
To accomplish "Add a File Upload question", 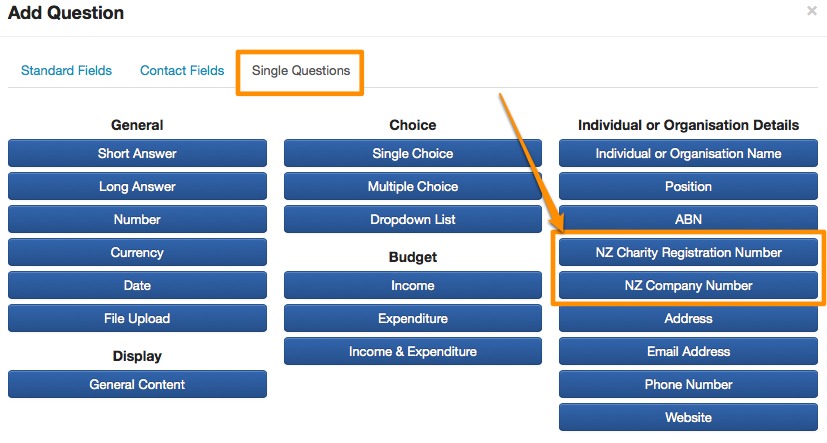I will [x=137, y=319].
